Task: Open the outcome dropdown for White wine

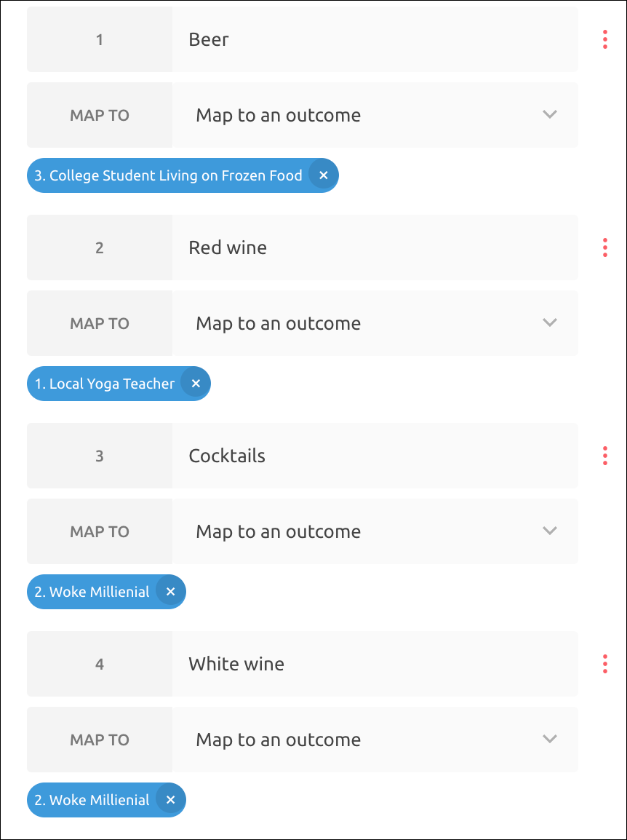Action: (550, 740)
